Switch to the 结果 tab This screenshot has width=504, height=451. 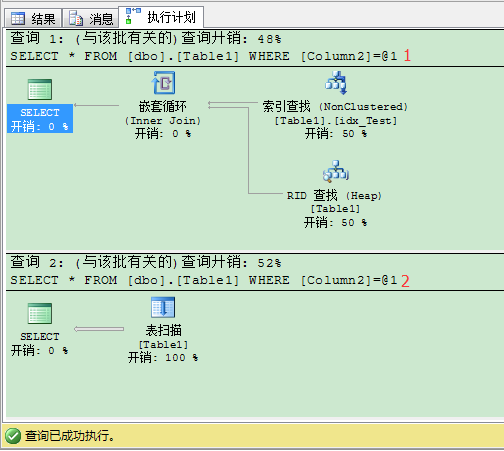(x=33, y=18)
